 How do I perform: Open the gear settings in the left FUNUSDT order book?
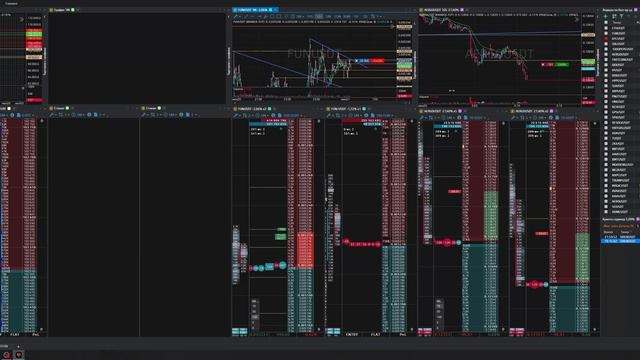tap(273, 116)
